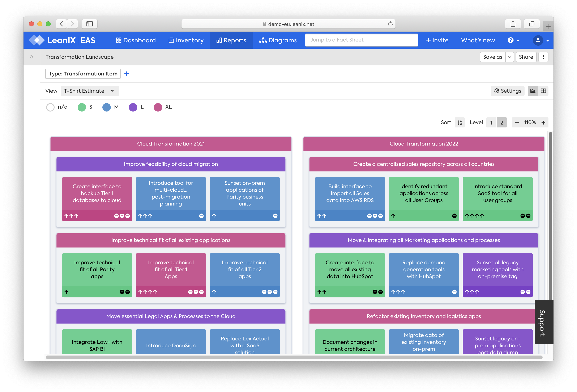
Task: Click What's new link
Action: coord(478,40)
